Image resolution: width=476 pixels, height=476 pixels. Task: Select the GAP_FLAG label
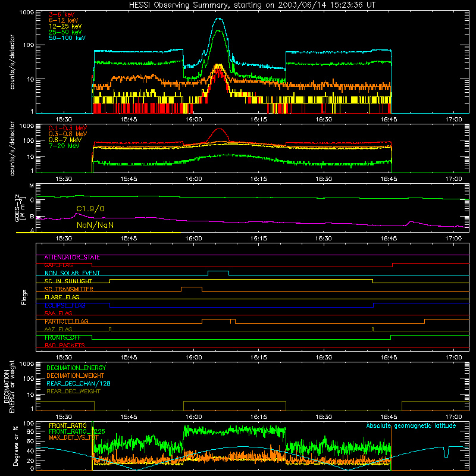pos(58,265)
